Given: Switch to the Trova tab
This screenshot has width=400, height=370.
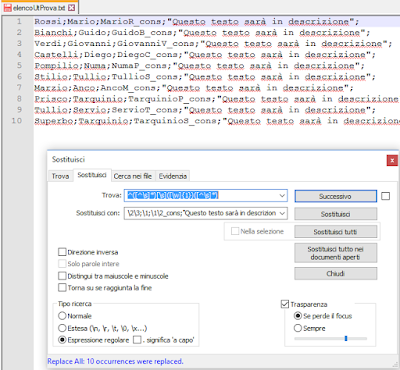Looking at the screenshot, I should 60,176.
